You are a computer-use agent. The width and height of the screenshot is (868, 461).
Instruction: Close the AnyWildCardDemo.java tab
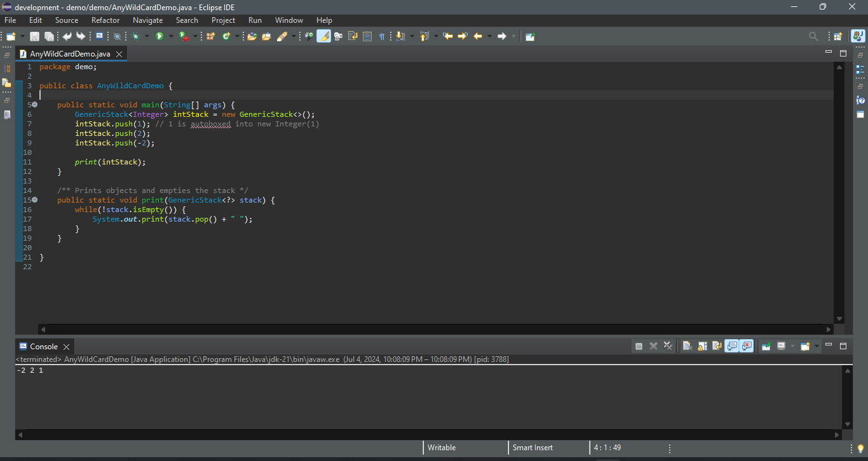[119, 55]
